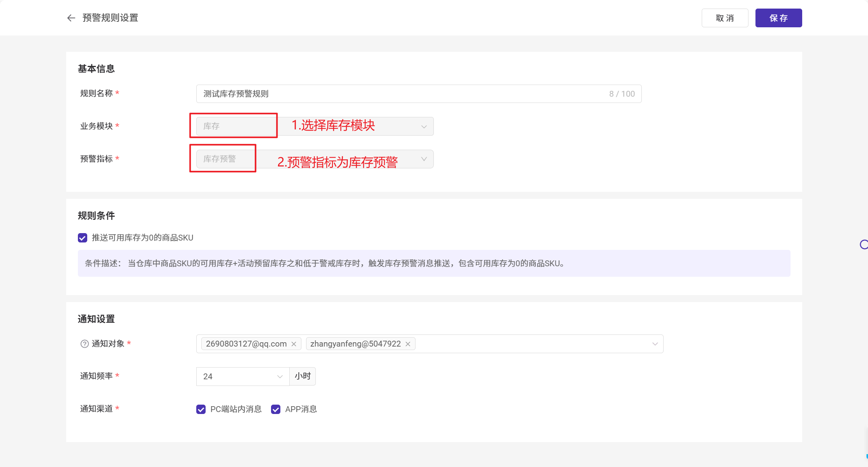Click the 预警指标 dropdown chevron icon
This screenshot has height=467, width=868.
424,159
